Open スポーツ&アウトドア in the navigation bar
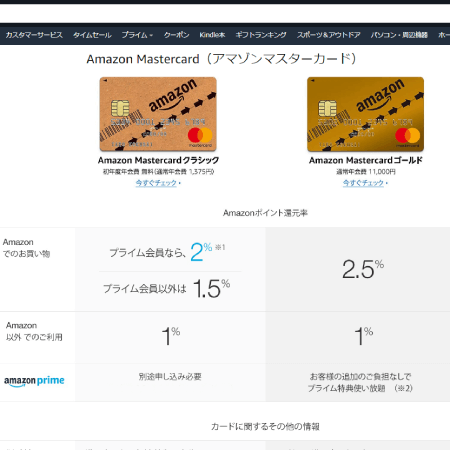 click(329, 35)
